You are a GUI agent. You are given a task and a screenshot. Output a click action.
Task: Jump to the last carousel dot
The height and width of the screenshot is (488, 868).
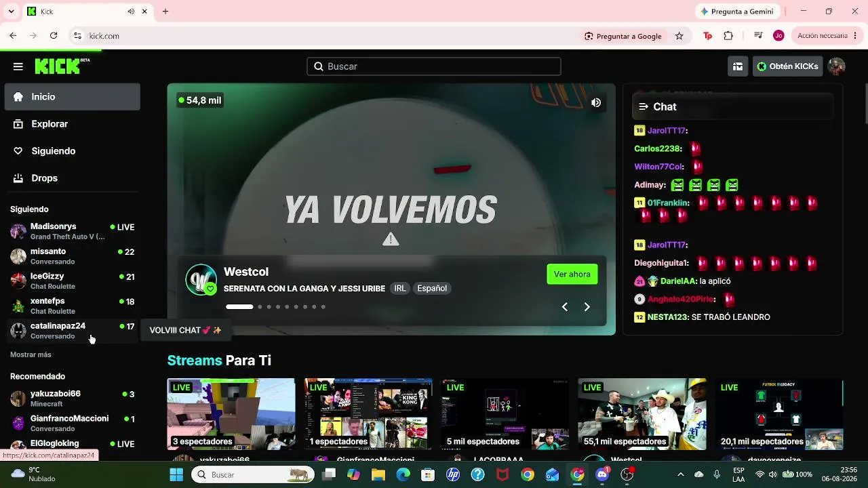coord(323,307)
